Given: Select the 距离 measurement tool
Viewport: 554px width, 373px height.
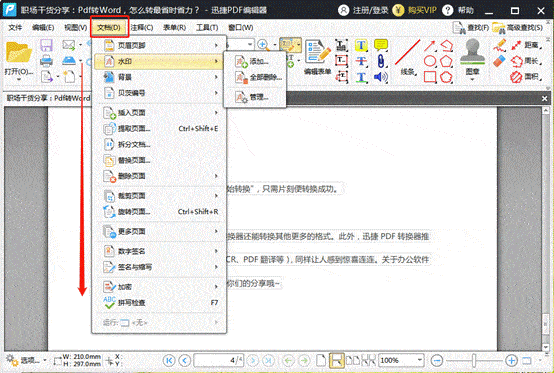Looking at the screenshot, I should [x=526, y=45].
